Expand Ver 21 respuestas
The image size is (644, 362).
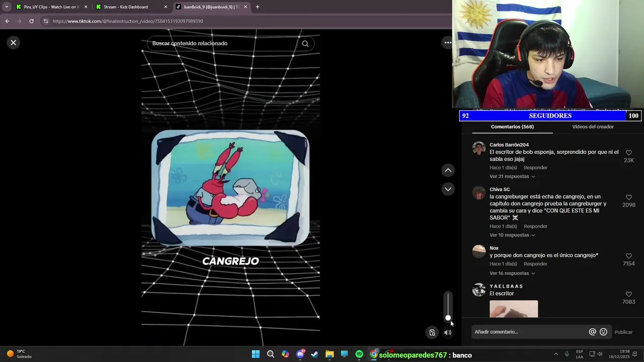point(512,176)
